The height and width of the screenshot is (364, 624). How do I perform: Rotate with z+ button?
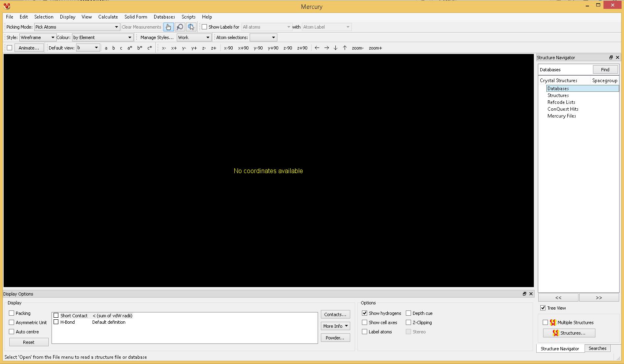(x=213, y=48)
